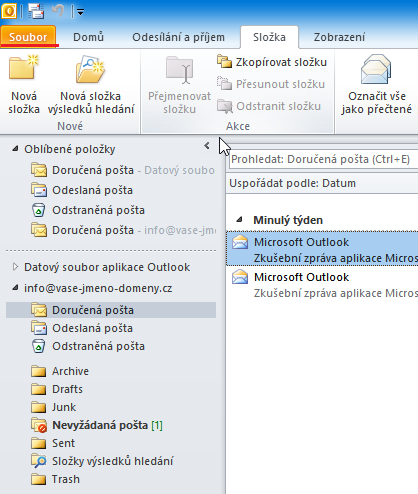The image size is (418, 494).
Task: Open the Zobrazení tab
Action: [339, 37]
